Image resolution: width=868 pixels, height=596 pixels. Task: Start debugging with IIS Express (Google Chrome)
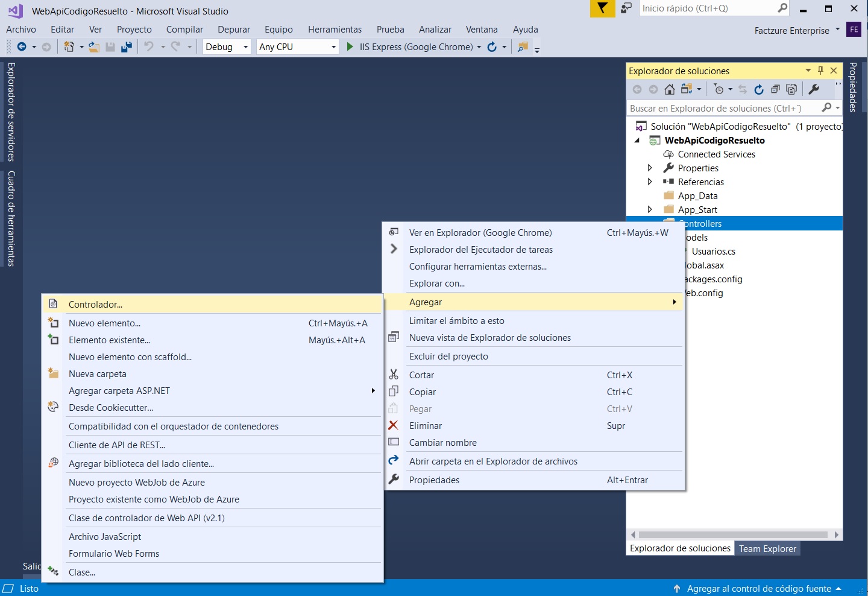(350, 46)
